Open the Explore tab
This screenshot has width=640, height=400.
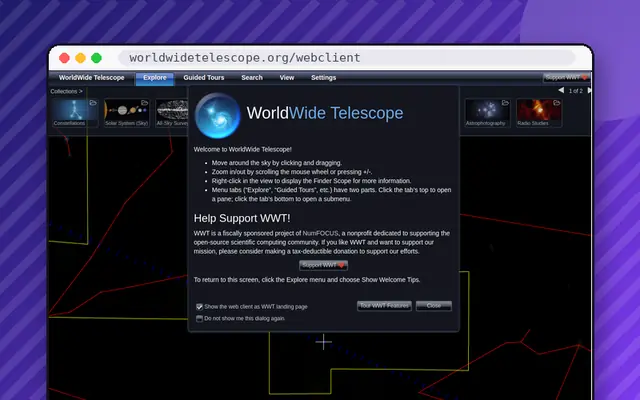point(155,78)
